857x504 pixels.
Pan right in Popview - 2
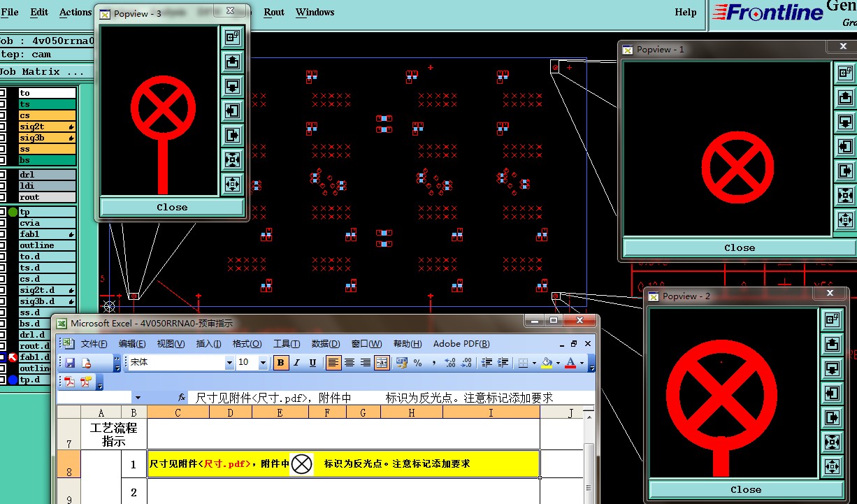pos(832,417)
